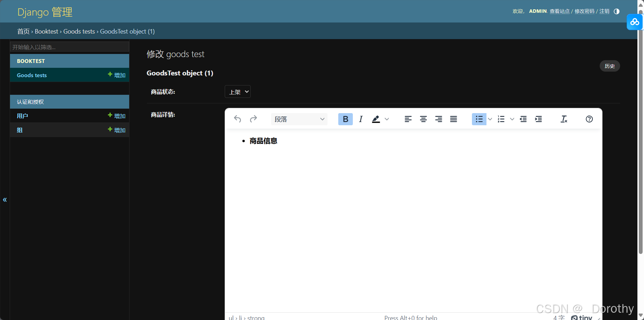The width and height of the screenshot is (644, 320).
Task: Open the tiny logo link
Action: tap(582, 318)
